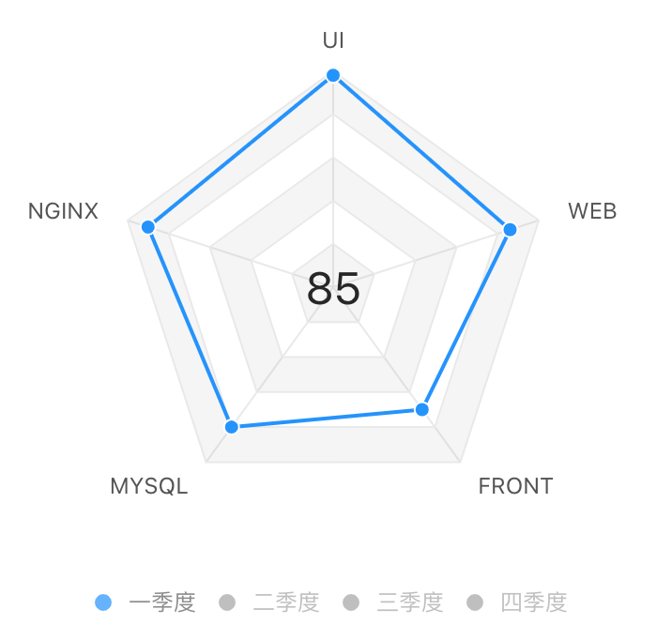Enable the 二季度 legend dot
Image resolution: width=672 pixels, height=640 pixels.
(x=227, y=602)
